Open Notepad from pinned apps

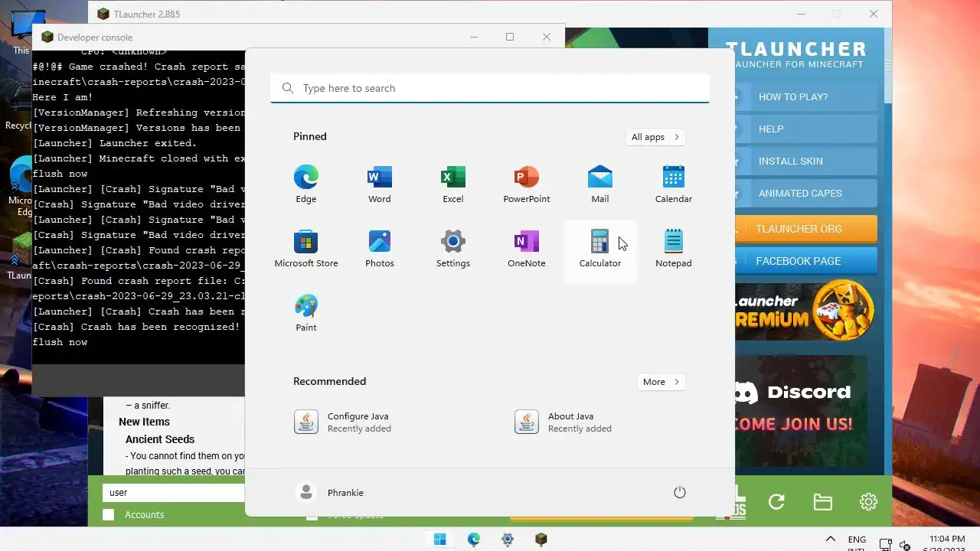coord(674,249)
